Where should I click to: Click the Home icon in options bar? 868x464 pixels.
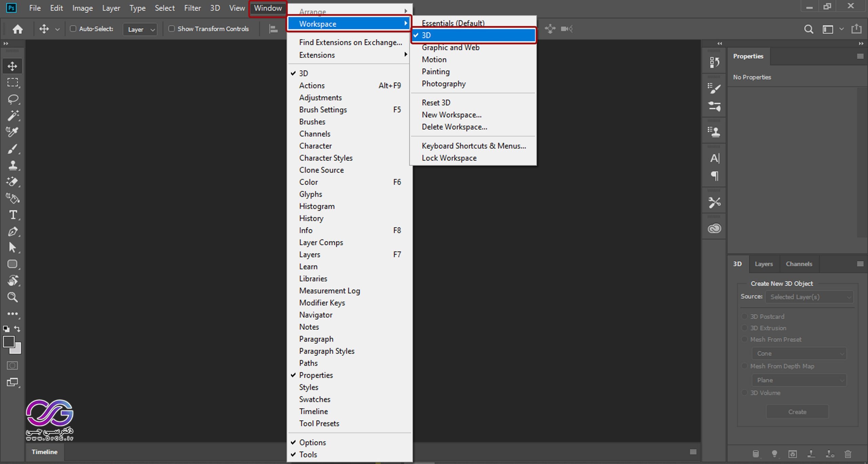click(x=18, y=29)
